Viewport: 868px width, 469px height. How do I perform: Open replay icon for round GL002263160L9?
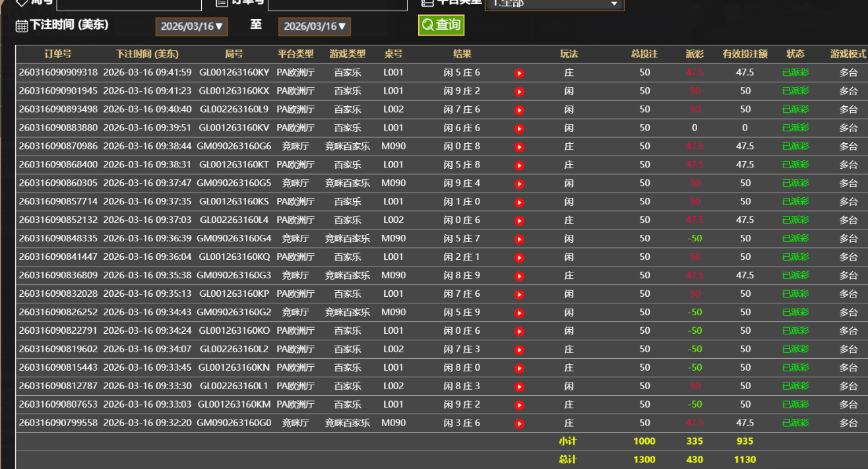click(x=519, y=110)
